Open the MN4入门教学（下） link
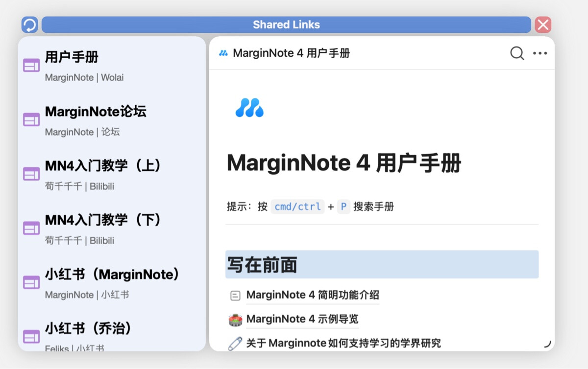588x369 pixels. [x=103, y=220]
